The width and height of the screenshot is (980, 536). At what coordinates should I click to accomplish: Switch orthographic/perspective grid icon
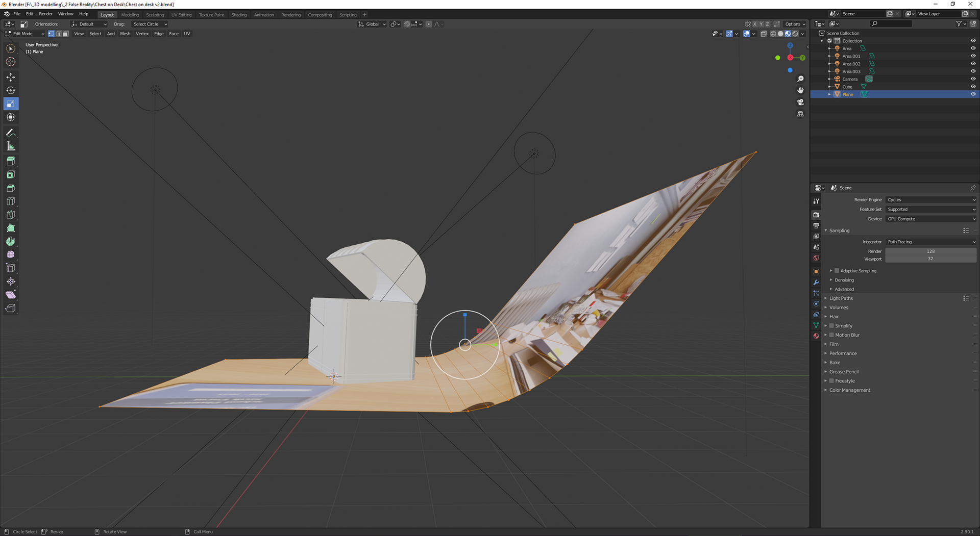(x=800, y=114)
